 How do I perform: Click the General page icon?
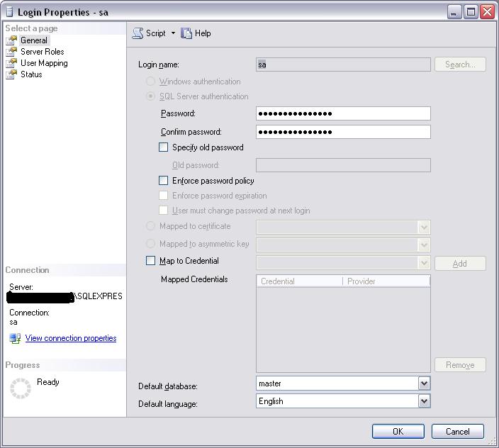tap(11, 40)
